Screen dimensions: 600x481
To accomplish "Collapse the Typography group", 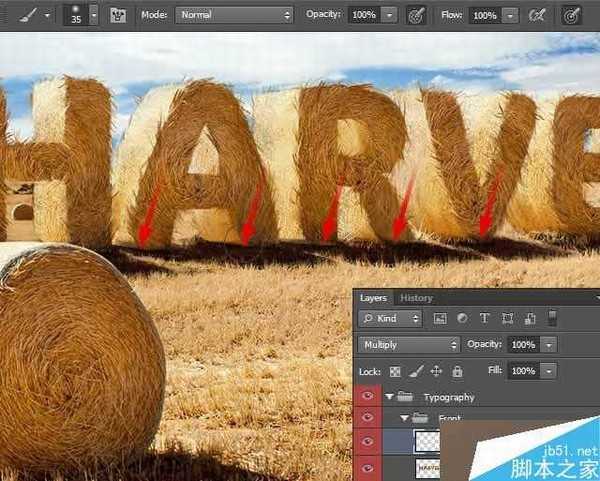I will [390, 397].
